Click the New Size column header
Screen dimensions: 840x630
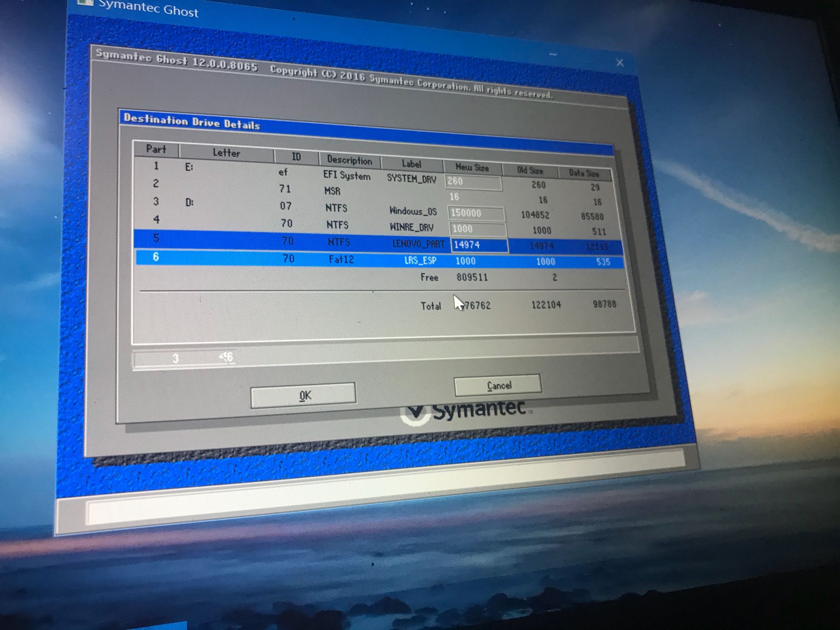(x=472, y=167)
